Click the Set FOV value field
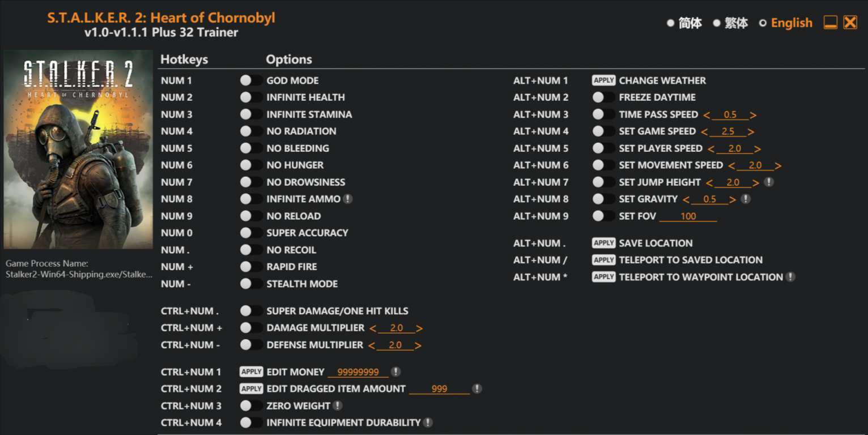The height and width of the screenshot is (435, 868). 688,216
